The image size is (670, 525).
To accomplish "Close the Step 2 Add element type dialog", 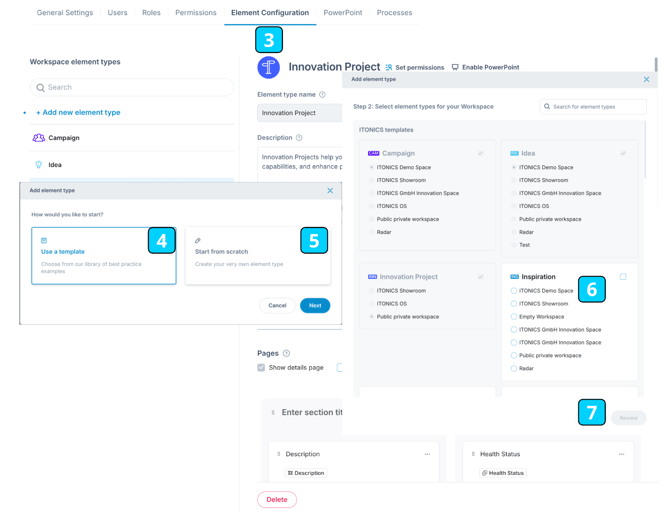I will coord(646,79).
